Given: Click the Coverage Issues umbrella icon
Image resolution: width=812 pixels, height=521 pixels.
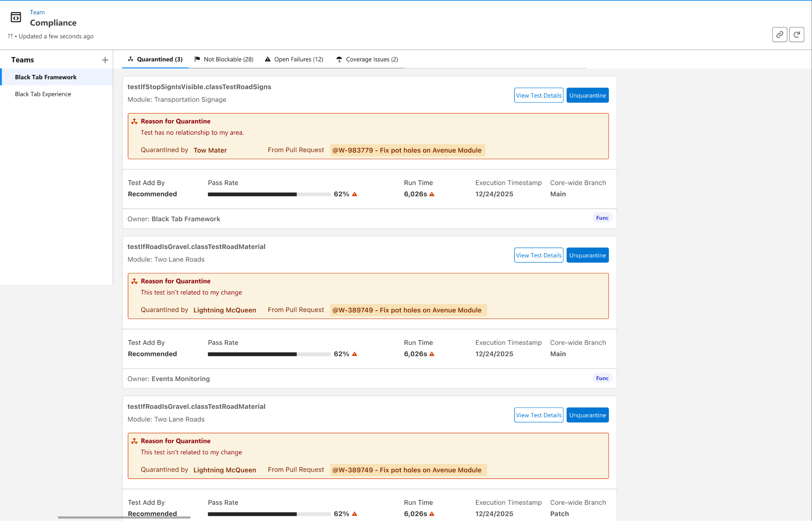Looking at the screenshot, I should [339, 59].
